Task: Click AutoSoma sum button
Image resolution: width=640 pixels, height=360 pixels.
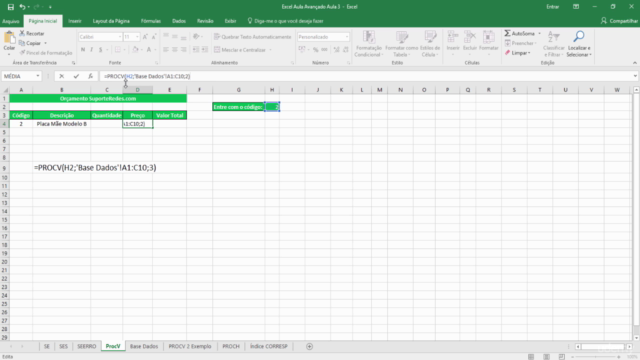Action: [x=519, y=33]
